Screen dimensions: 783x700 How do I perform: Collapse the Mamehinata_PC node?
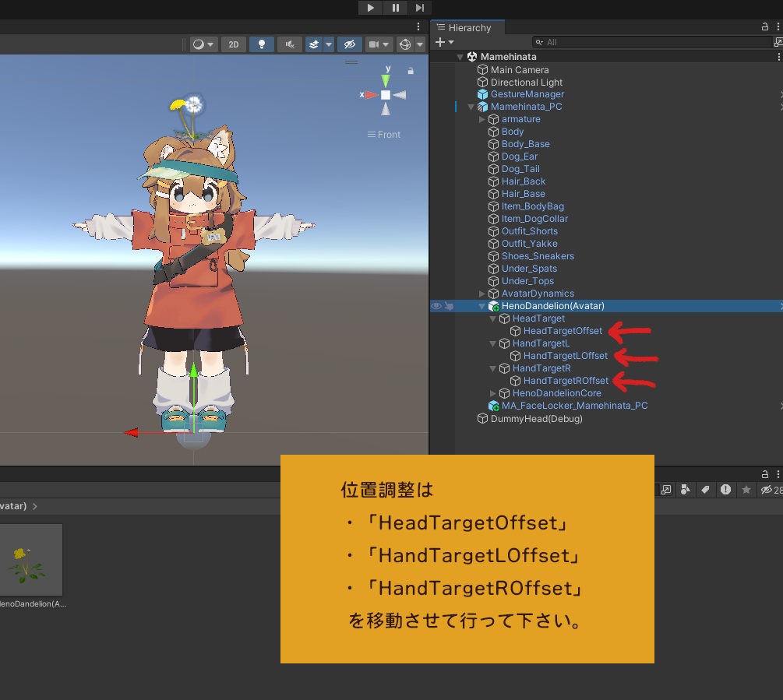(x=471, y=107)
